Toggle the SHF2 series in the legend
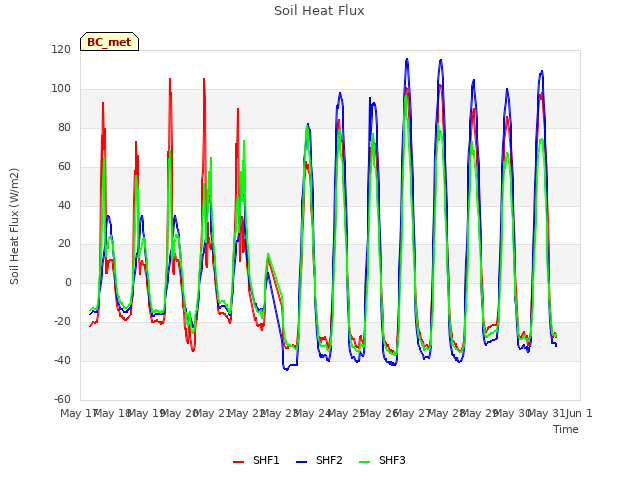 [x=319, y=460]
